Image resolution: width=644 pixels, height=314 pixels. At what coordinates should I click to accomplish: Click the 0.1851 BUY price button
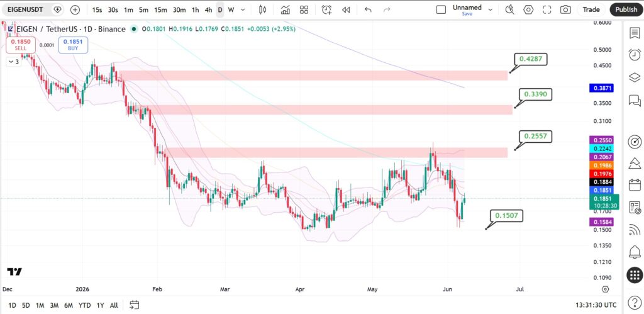74,45
